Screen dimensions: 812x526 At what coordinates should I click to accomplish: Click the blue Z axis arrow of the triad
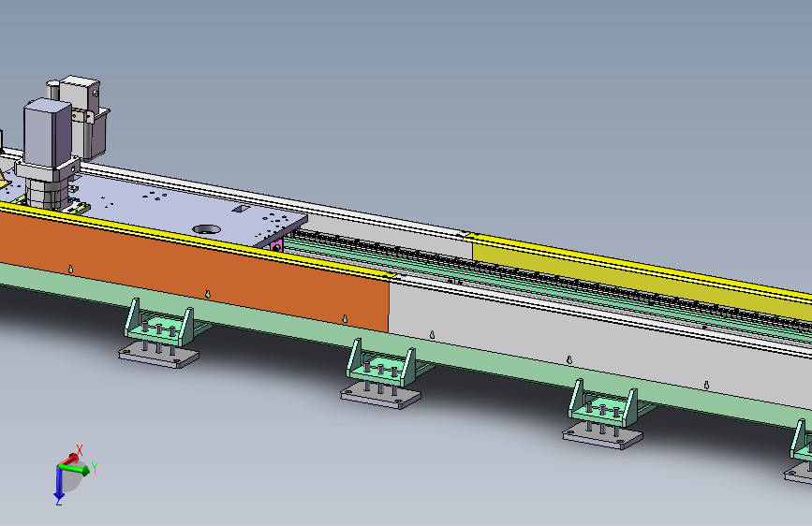coord(59,485)
